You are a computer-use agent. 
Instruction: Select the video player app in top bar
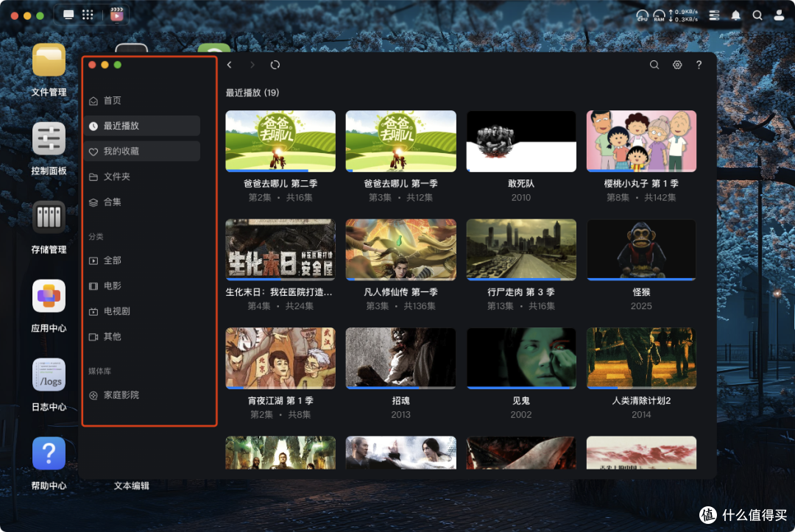tap(116, 15)
